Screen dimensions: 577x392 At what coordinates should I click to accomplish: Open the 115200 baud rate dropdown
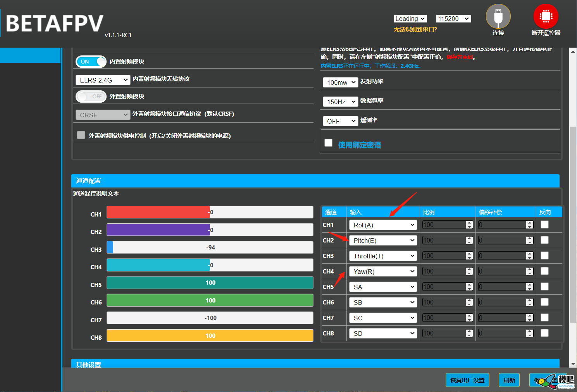click(x=454, y=19)
